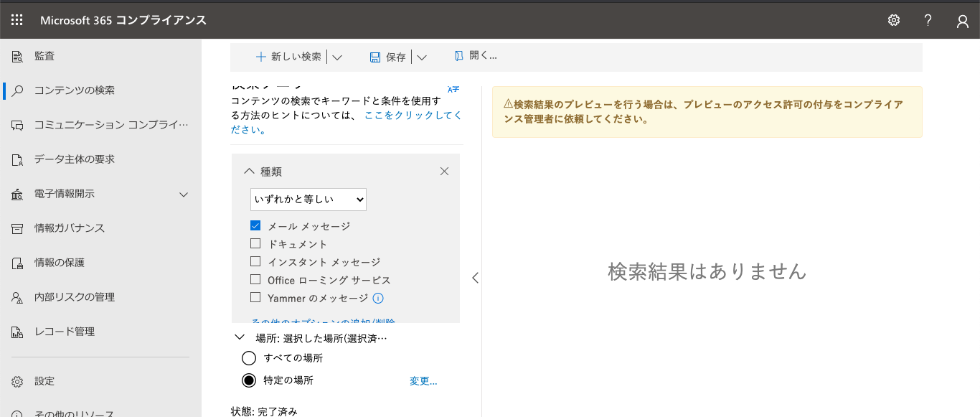
Task: Click the 保存 button
Action: tap(388, 57)
